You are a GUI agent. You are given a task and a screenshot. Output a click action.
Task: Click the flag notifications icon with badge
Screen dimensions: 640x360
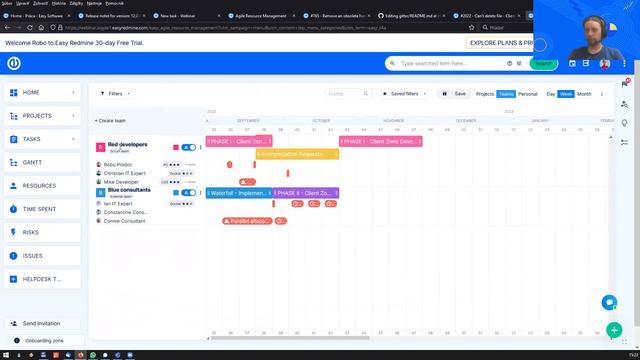coord(625,84)
